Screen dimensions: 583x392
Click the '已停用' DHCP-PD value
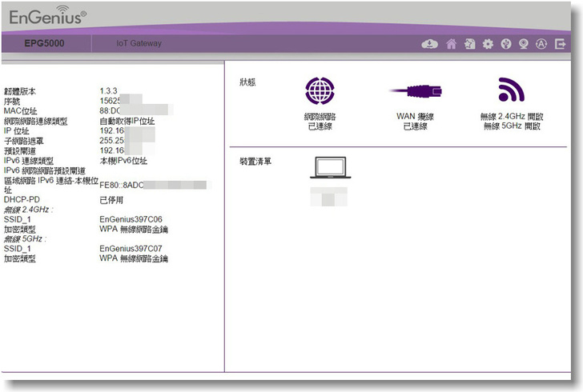pyautogui.click(x=111, y=200)
